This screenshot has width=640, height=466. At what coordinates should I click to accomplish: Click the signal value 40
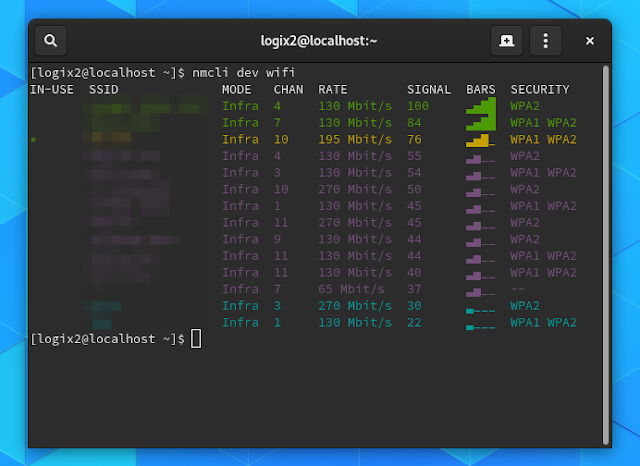point(414,273)
